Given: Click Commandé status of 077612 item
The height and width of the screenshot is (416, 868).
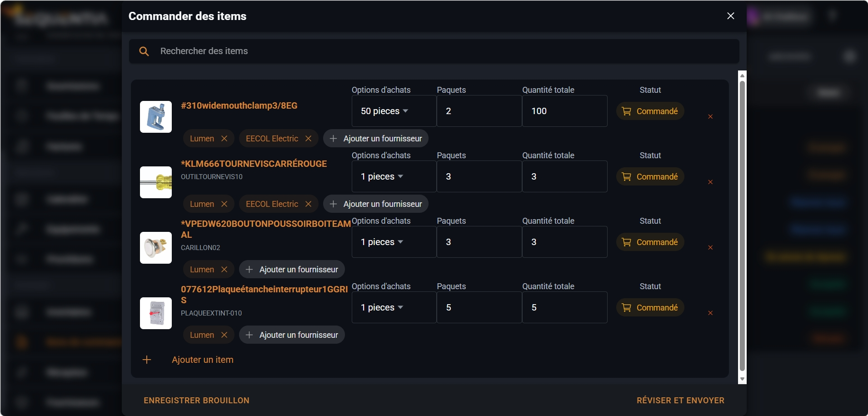Looking at the screenshot, I should pos(650,307).
